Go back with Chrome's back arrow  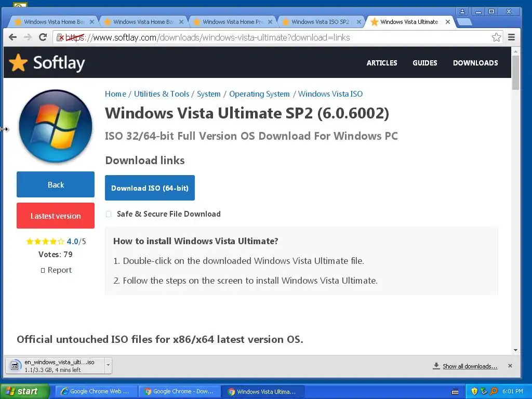click(12, 37)
